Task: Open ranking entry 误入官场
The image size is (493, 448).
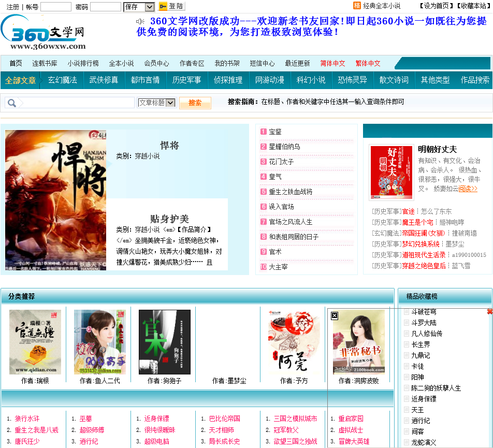Action: pyautogui.click(x=281, y=207)
